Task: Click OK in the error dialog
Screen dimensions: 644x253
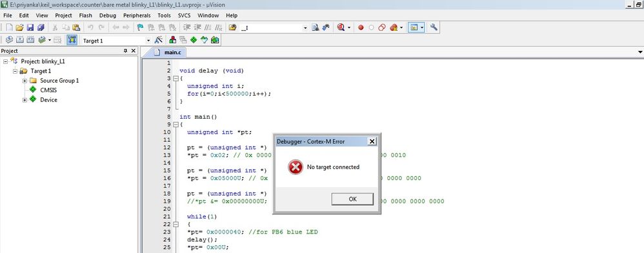Action: [352, 199]
